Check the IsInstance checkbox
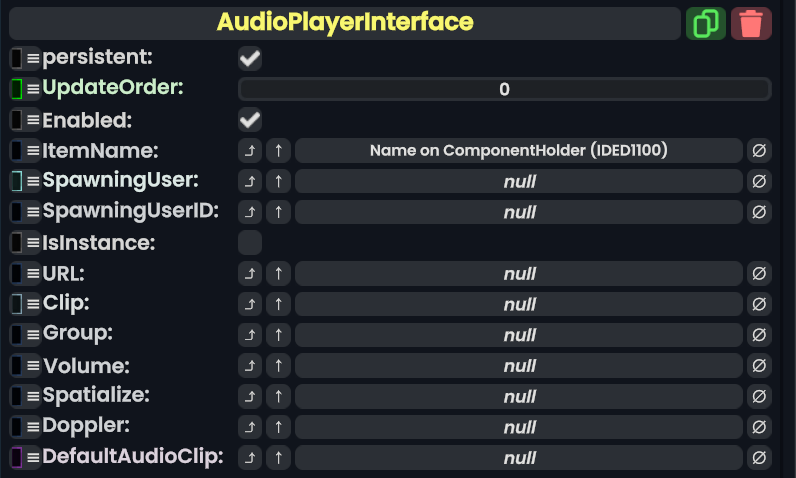This screenshot has height=478, width=796. [250, 242]
